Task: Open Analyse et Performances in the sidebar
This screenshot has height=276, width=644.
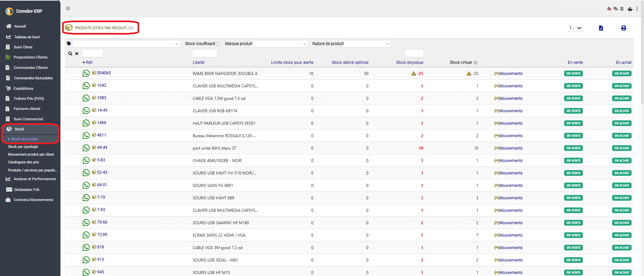Action: click(35, 179)
